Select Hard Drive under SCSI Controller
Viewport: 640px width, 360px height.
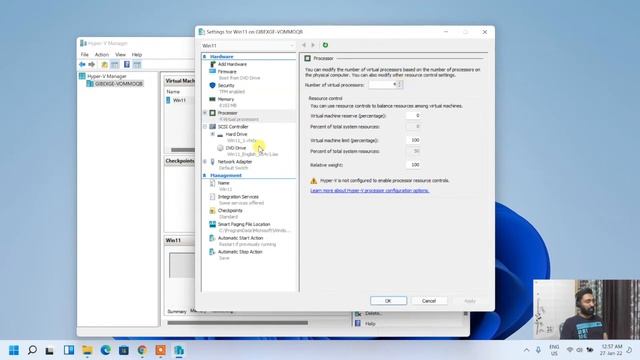(x=236, y=134)
